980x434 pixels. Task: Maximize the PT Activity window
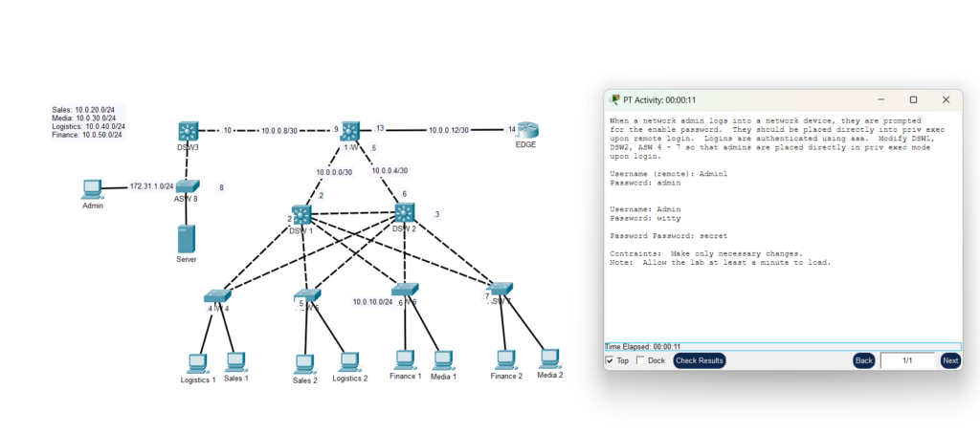(913, 99)
